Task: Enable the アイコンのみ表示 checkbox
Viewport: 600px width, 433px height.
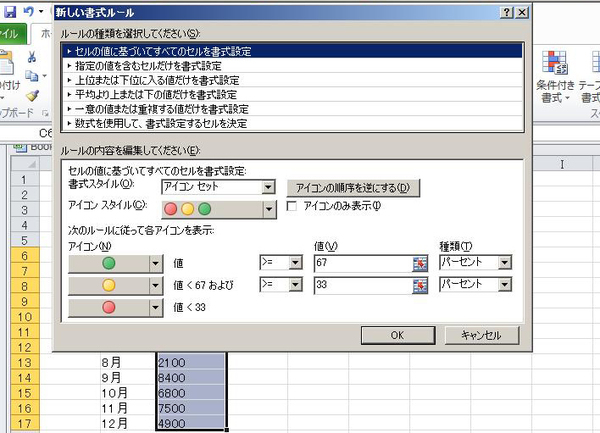Action: coord(293,207)
